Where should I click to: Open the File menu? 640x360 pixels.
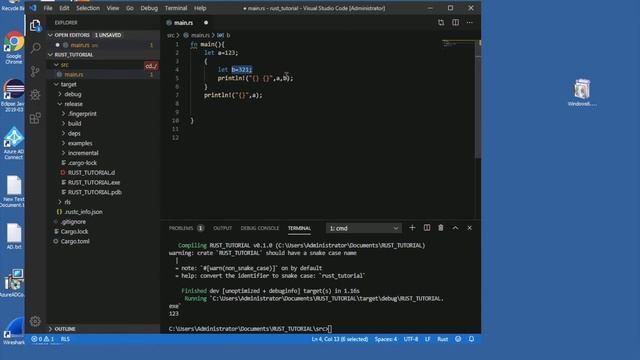point(48,8)
